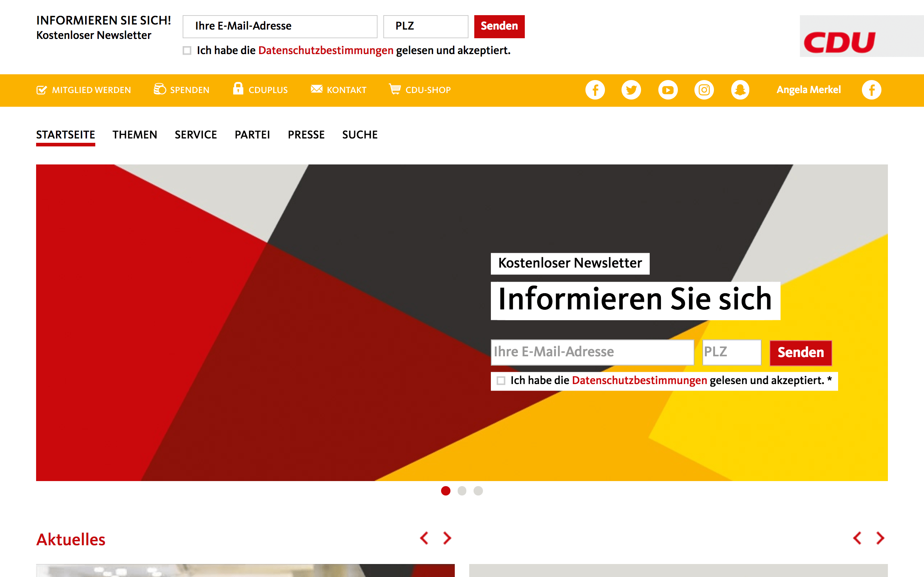Screen dimensions: 924x577
Task: Check the privacy checkbox in banner form
Action: click(501, 380)
